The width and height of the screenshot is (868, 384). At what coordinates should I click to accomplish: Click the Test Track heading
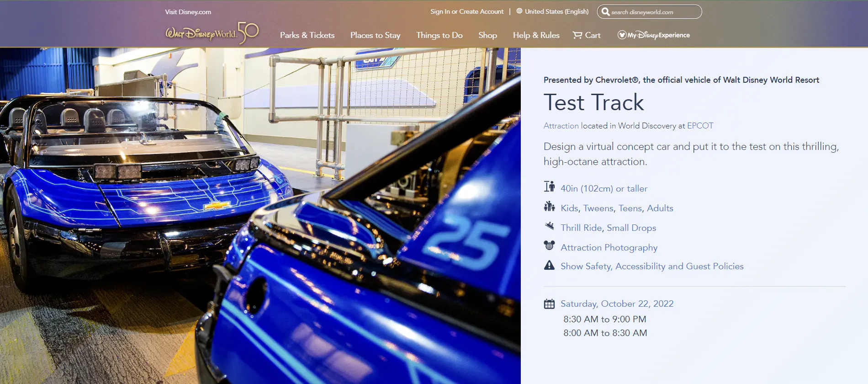593,102
